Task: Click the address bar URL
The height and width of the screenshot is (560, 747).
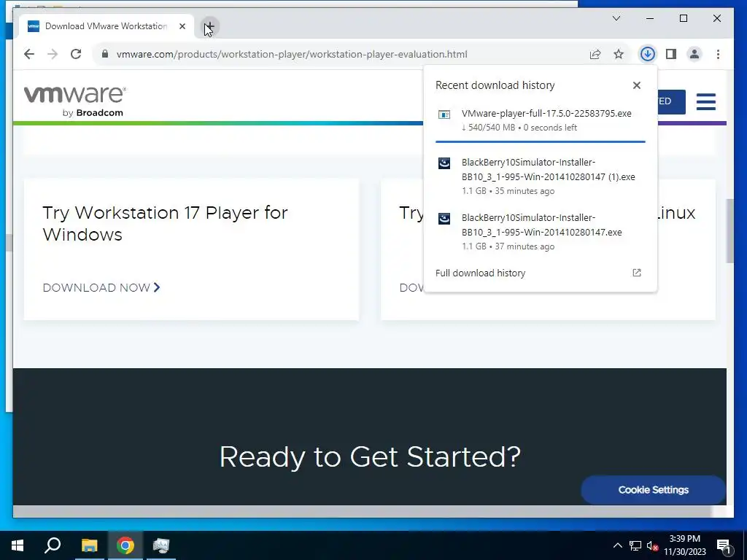Action: (x=292, y=54)
